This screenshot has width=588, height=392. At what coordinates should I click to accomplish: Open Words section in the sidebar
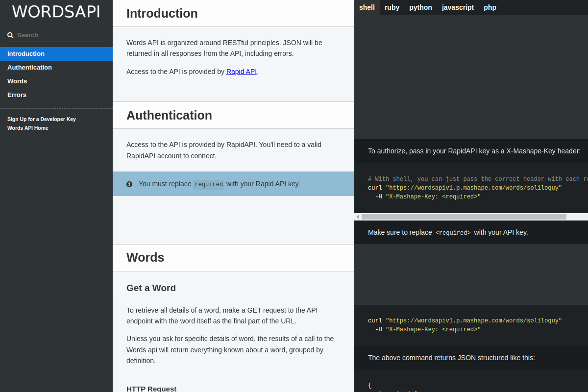[x=56, y=81]
